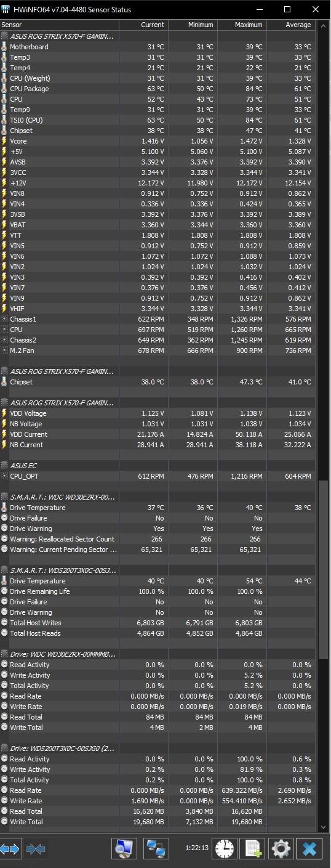Click the 50.118 A maximum value
The image size is (331, 868).
[x=247, y=434]
